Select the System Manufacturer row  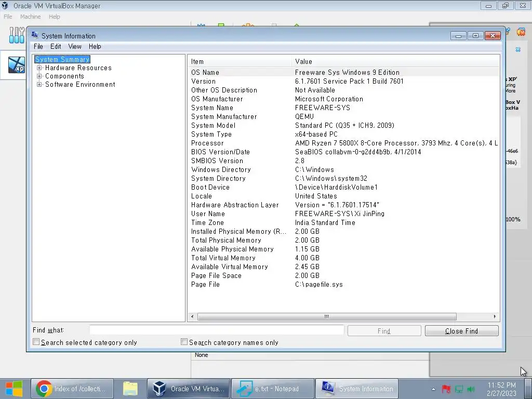point(343,116)
